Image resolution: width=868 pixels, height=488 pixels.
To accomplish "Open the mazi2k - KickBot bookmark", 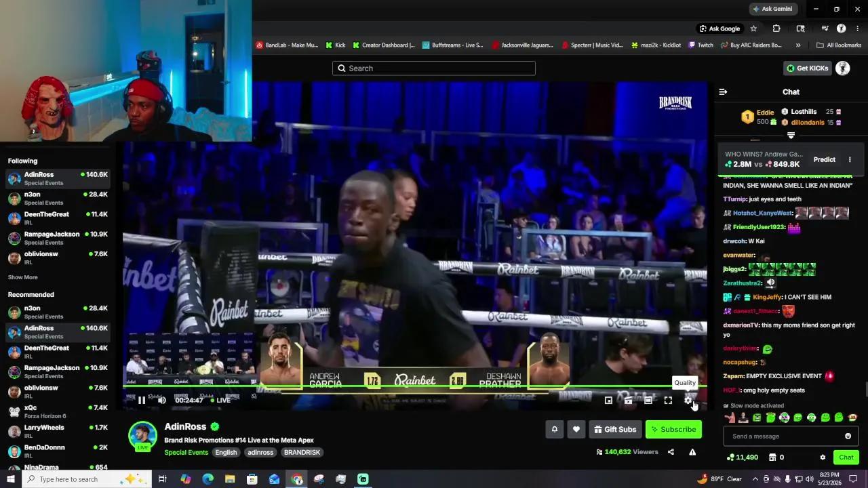I will pos(655,45).
